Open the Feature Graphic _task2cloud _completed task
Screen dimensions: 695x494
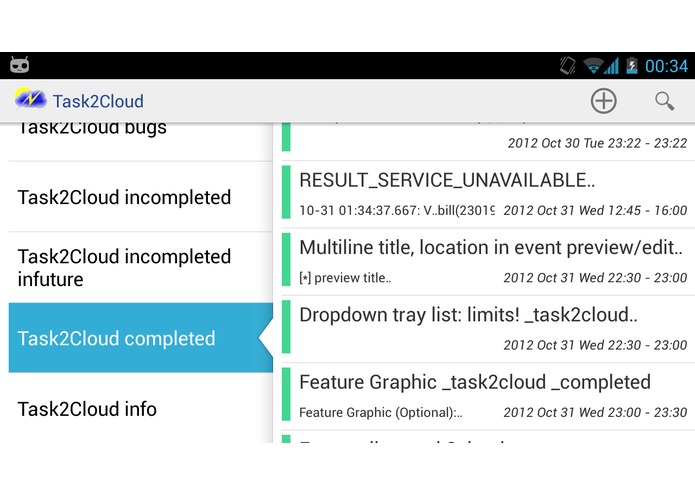(488, 396)
